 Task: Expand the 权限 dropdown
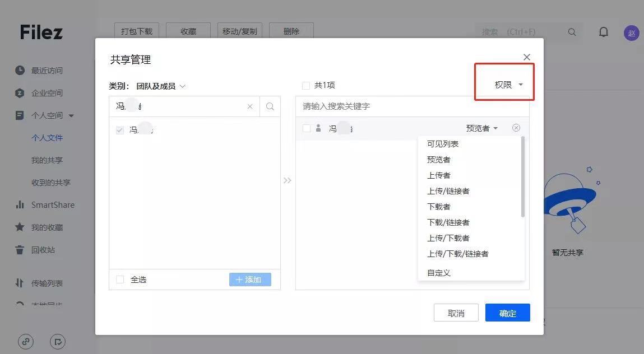[508, 85]
